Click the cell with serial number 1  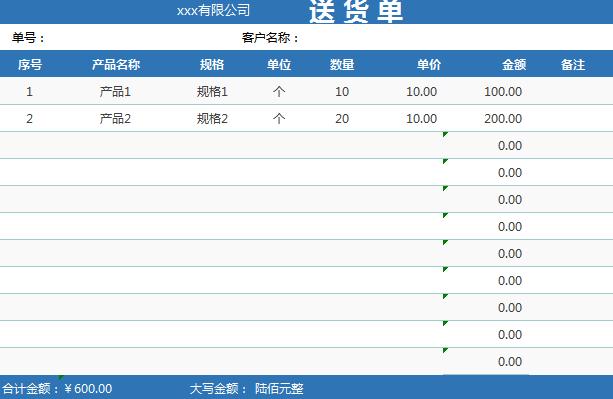(29, 91)
